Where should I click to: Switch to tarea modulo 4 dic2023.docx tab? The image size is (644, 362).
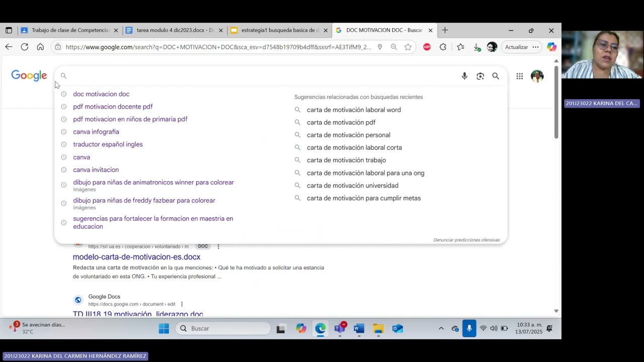(x=175, y=30)
